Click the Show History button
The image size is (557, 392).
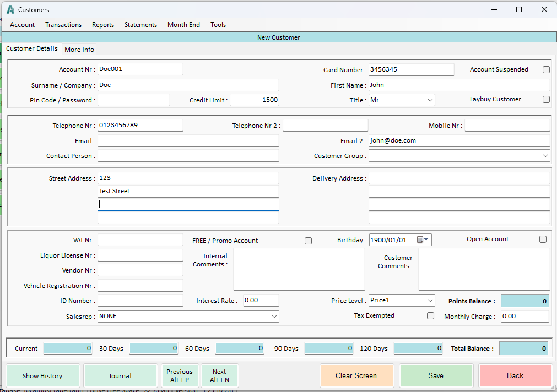click(42, 376)
